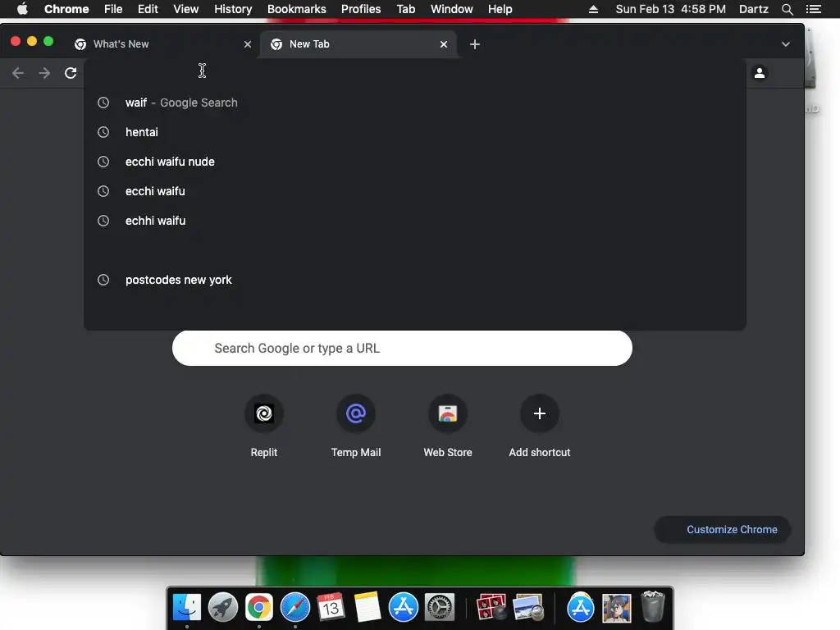Open Calendar icon showing 13 in Dock
The width and height of the screenshot is (840, 630).
pyautogui.click(x=331, y=607)
